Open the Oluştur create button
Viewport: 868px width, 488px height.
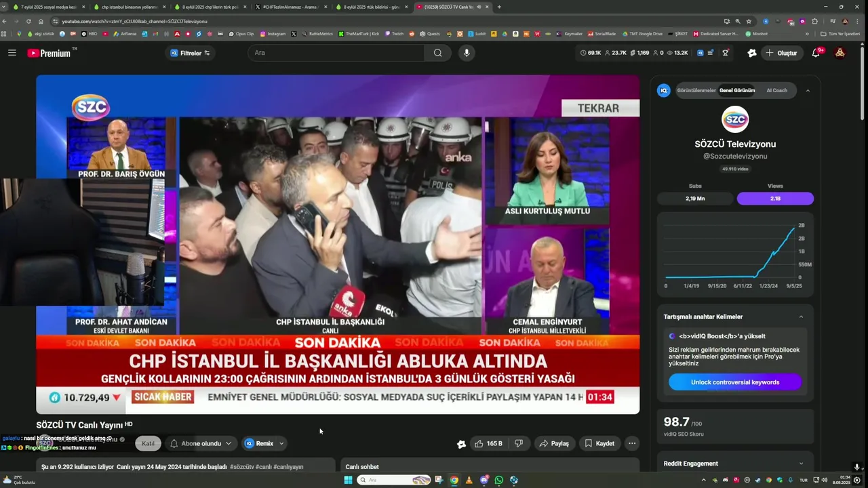click(781, 53)
